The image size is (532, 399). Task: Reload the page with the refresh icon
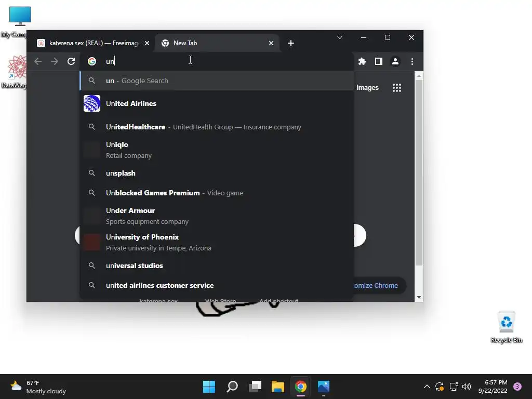click(x=71, y=61)
